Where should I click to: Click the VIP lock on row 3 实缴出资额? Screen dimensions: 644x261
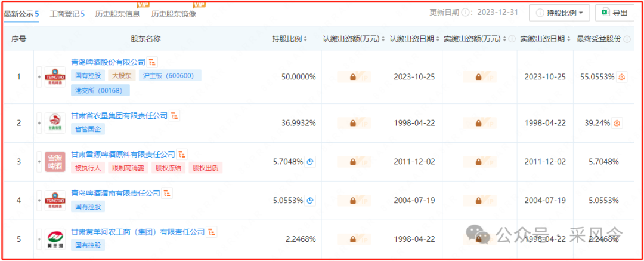click(479, 162)
